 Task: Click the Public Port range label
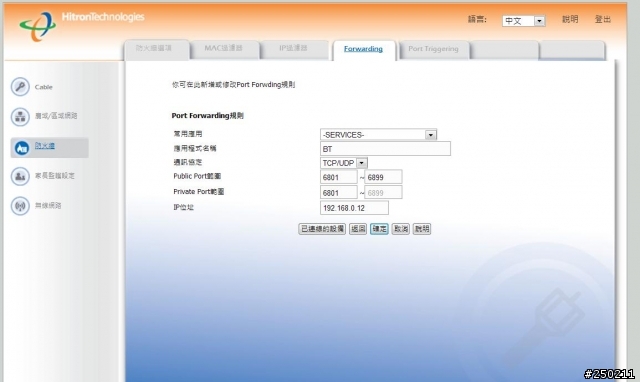[197, 176]
